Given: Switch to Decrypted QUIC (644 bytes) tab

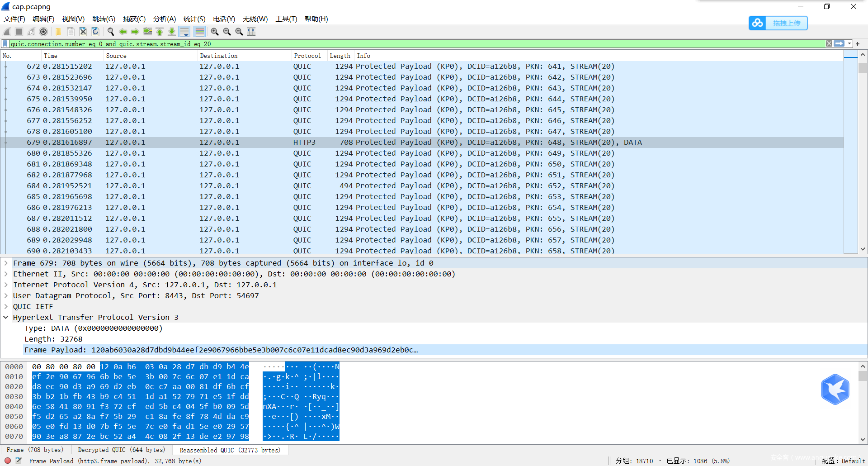Looking at the screenshot, I should coord(121,450).
